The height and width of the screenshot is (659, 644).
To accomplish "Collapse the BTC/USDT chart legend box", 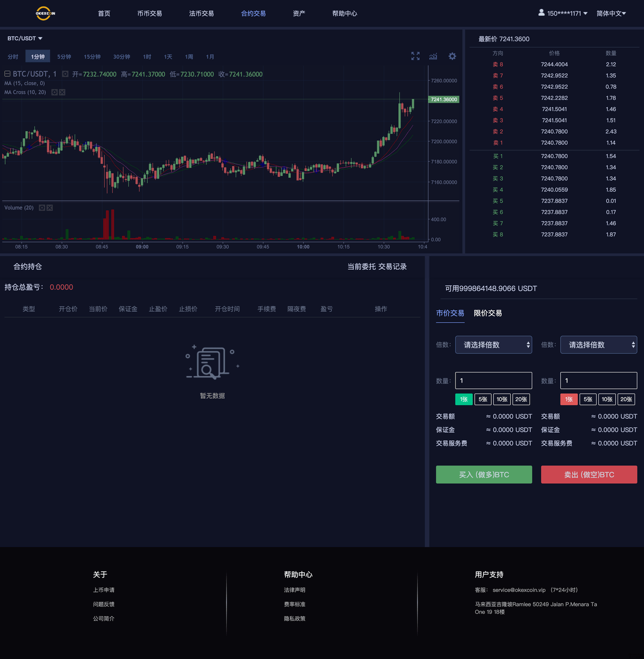I will click(x=7, y=74).
